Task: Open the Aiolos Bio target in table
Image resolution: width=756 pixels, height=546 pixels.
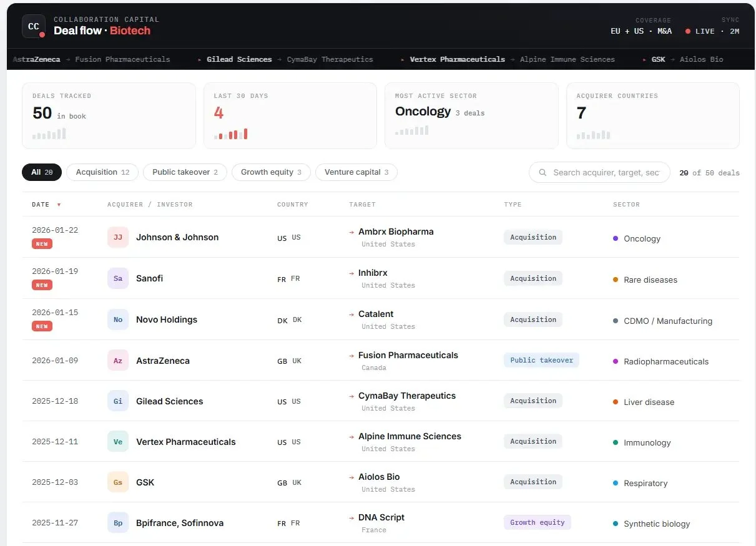Action: [x=379, y=477]
